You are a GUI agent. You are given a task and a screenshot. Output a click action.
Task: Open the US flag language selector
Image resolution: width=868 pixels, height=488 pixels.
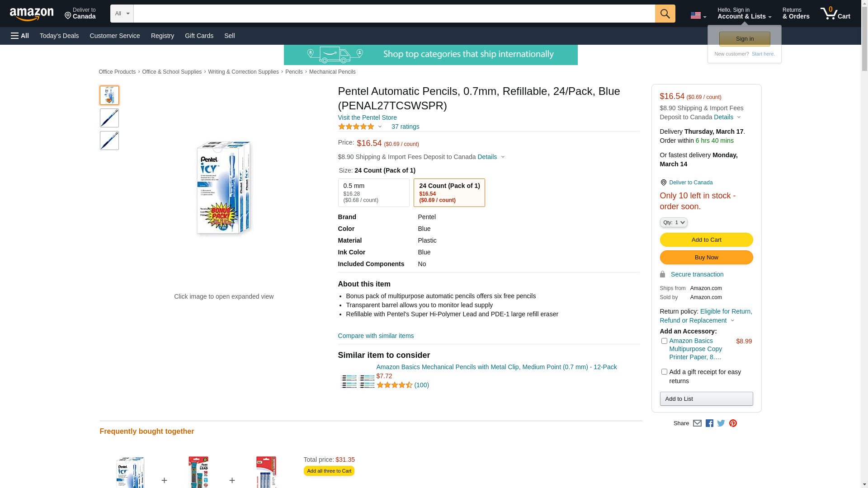coord(698,16)
